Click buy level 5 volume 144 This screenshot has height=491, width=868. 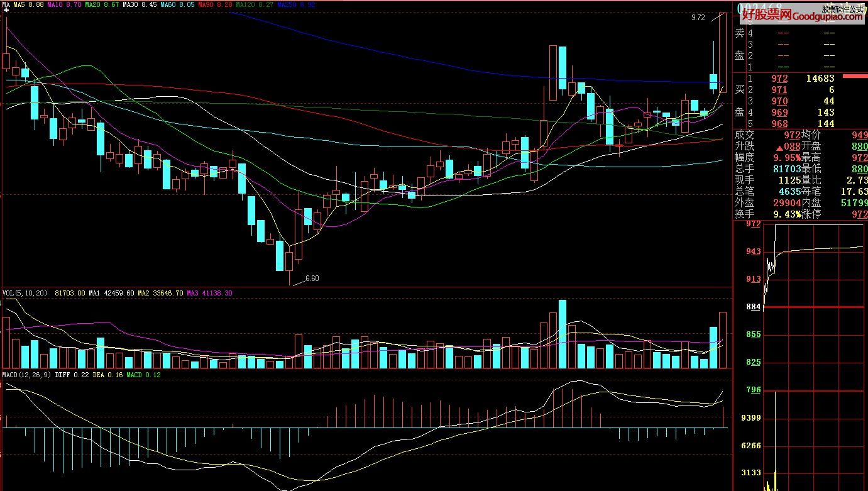[x=825, y=124]
